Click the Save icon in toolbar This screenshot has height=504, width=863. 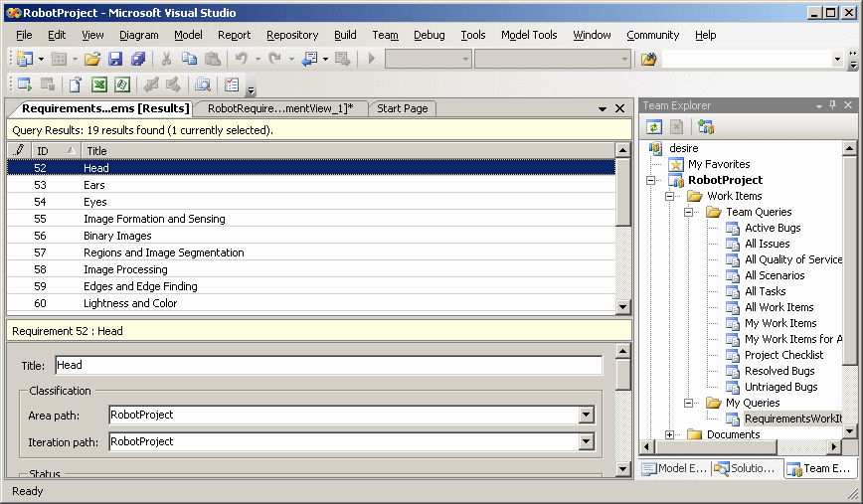[115, 60]
